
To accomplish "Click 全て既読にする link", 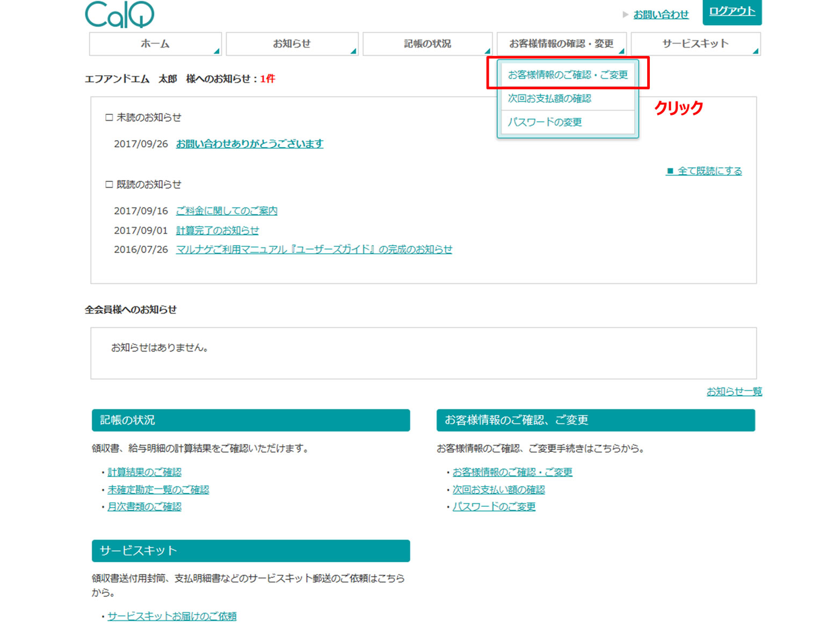I will (x=704, y=171).
